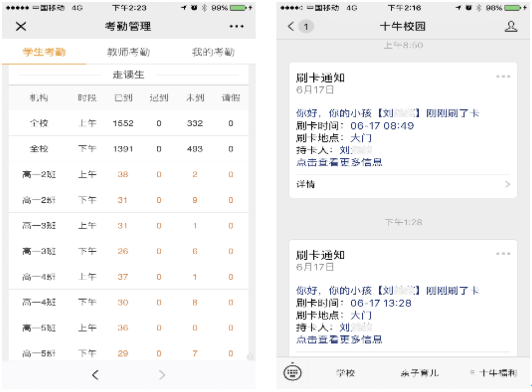Select the 332 absent count for 全校 上午
Screen dimensions: 532x392
[x=195, y=123]
